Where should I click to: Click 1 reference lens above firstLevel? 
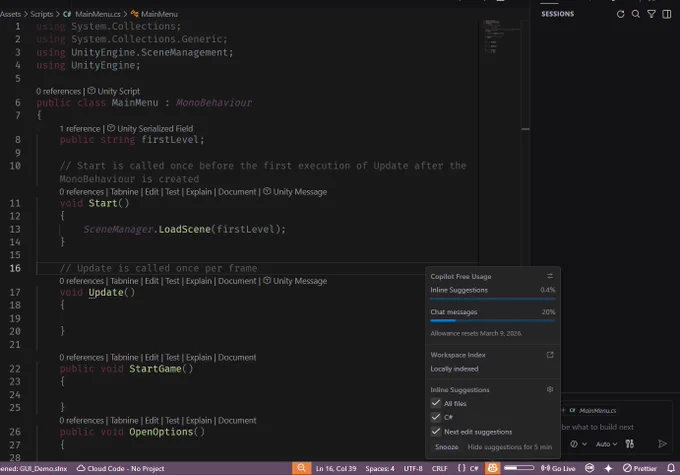click(79, 129)
